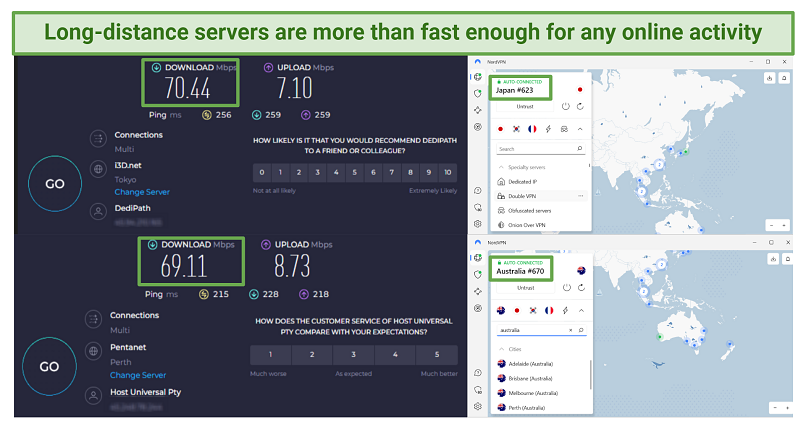Reconnect using refresh icon beside Australia #670

click(x=581, y=287)
